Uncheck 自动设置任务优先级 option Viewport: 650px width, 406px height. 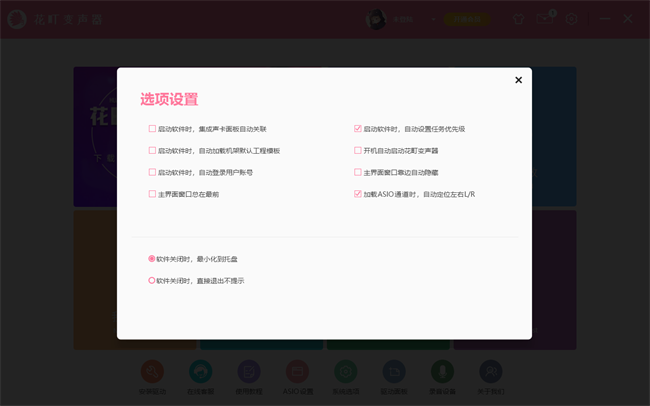(x=358, y=129)
